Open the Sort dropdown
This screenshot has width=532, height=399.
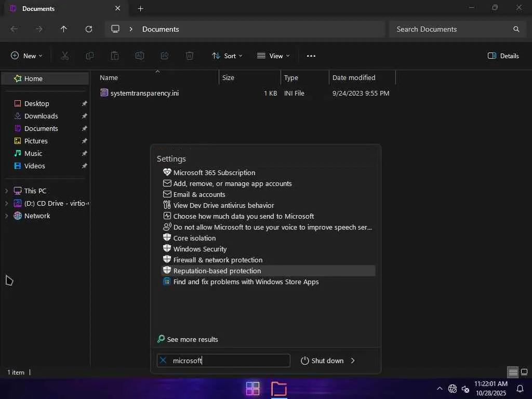227,56
